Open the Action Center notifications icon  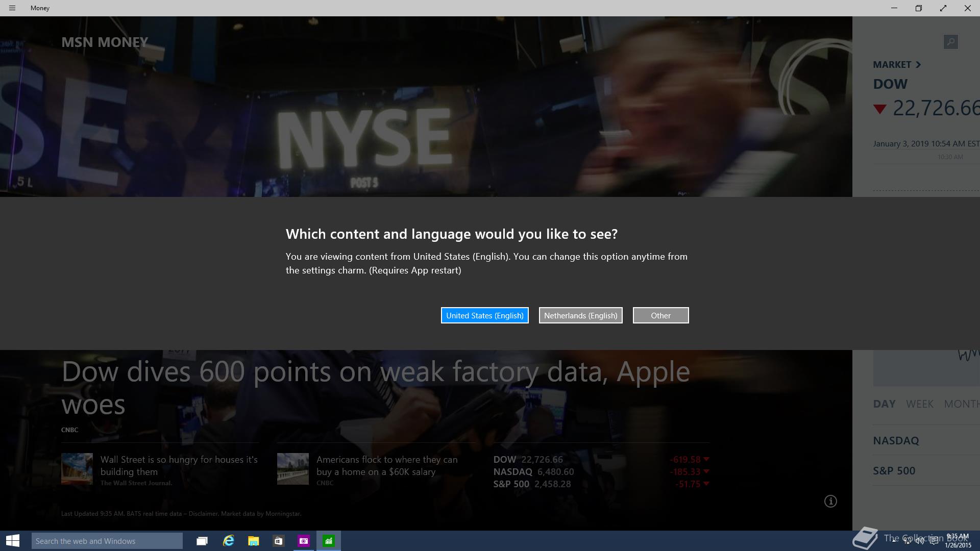934,541
